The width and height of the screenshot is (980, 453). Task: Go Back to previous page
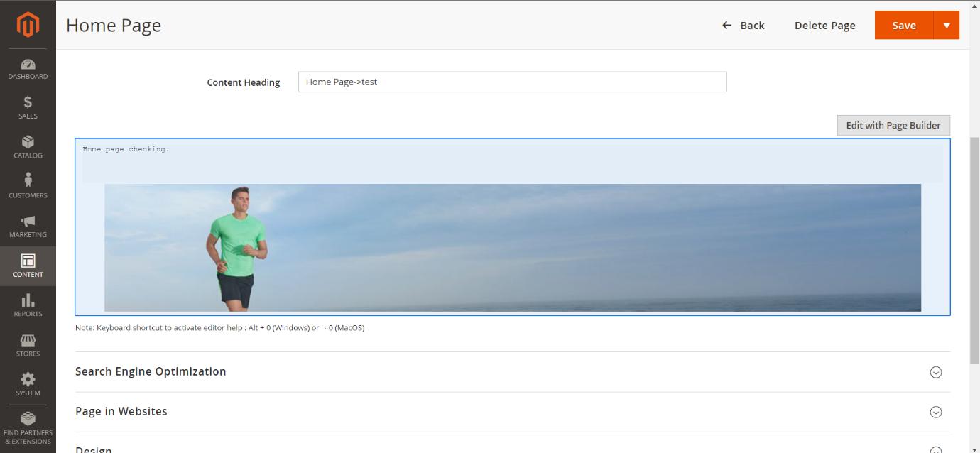744,26
